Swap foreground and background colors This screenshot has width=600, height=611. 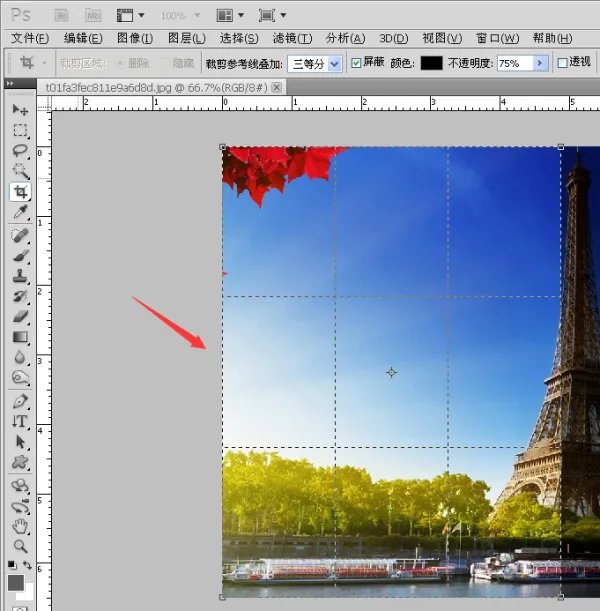click(x=30, y=567)
